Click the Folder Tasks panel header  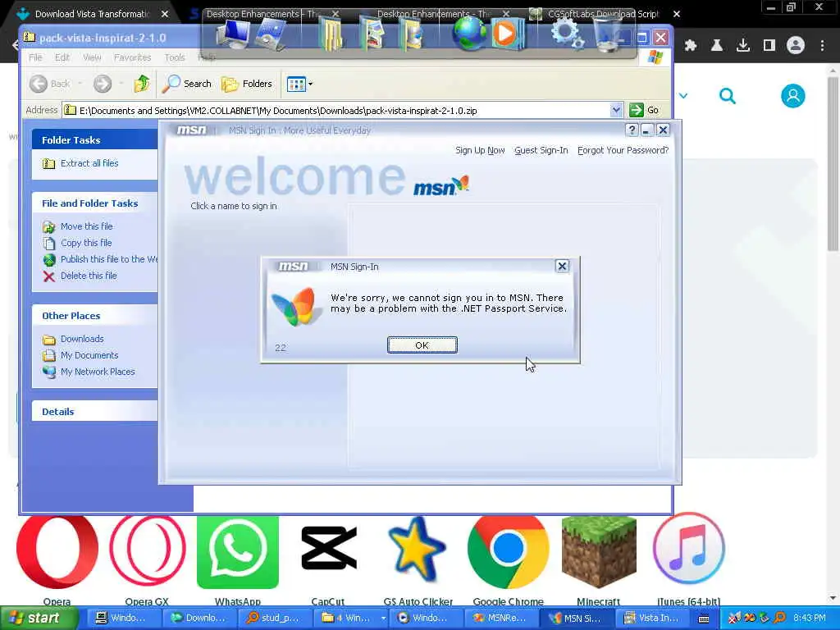pos(95,139)
